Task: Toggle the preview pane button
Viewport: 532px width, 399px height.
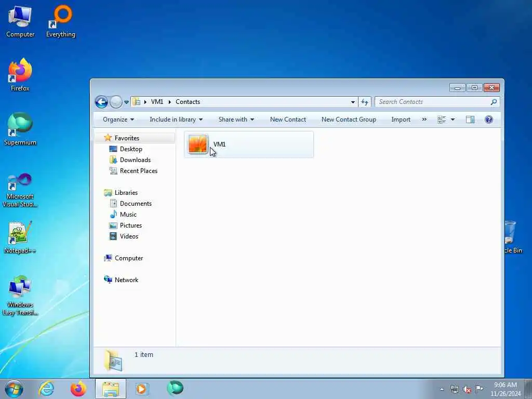Action: pyautogui.click(x=470, y=119)
